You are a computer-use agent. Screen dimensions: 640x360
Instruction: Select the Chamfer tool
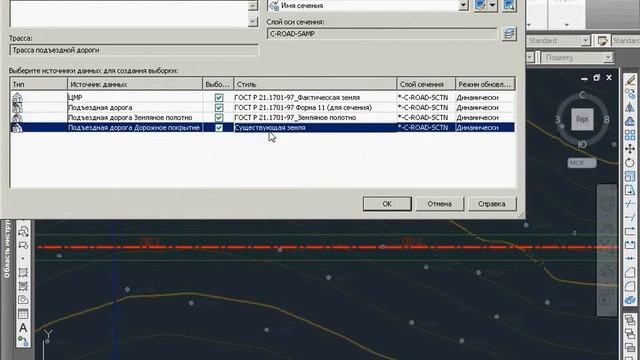pyautogui.click(x=630, y=272)
